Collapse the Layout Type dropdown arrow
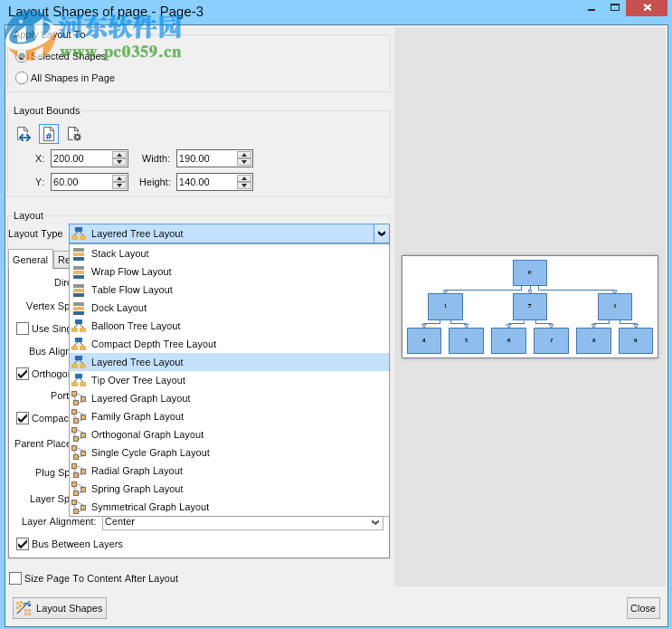 [x=381, y=233]
